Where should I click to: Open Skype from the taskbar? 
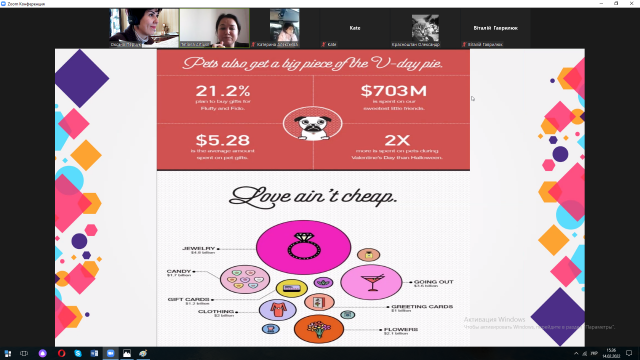coord(78,353)
